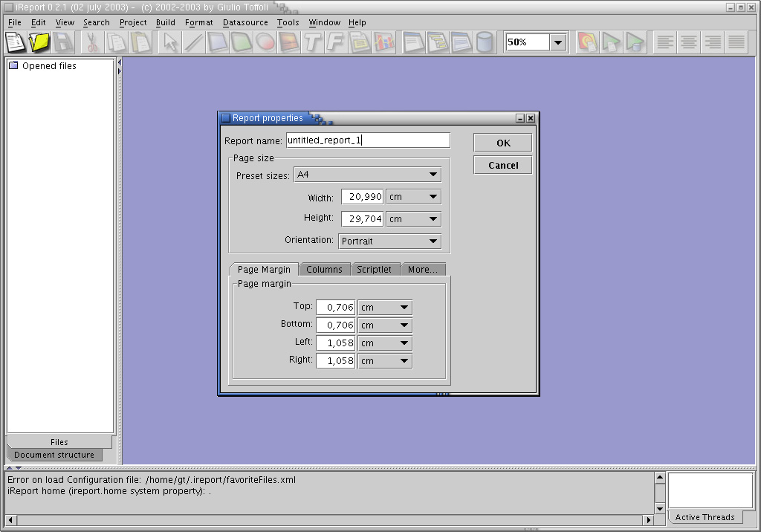Select the Ellipse tool icon
This screenshot has width=761, height=532.
(265, 42)
